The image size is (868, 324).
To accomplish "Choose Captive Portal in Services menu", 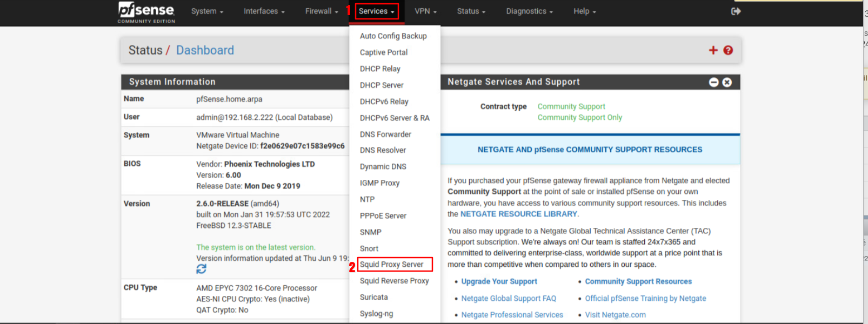I will (384, 52).
